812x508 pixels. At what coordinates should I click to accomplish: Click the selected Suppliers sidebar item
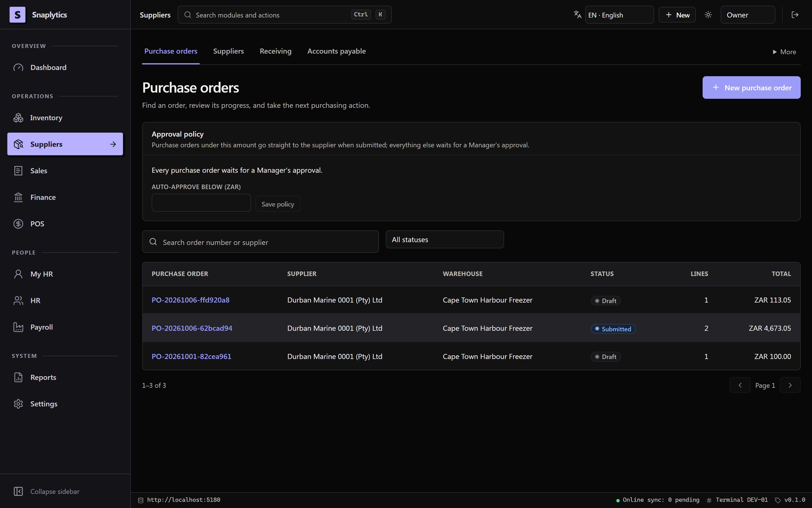65,144
